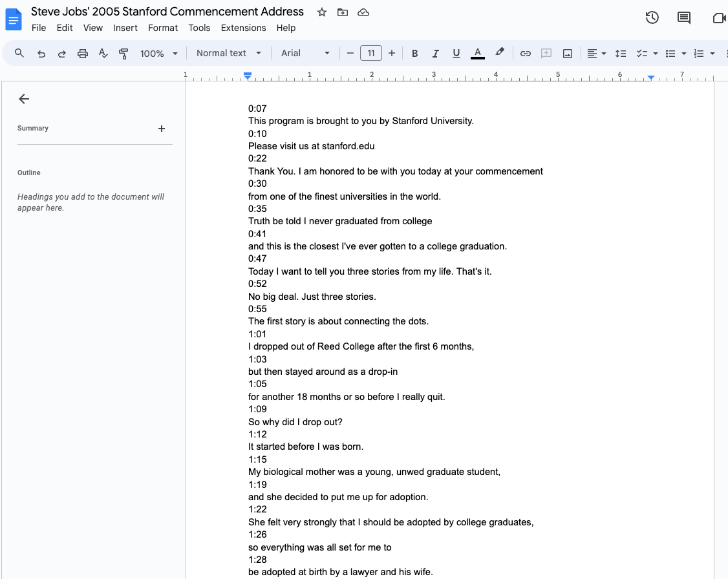The image size is (728, 579).
Task: Click the right indent marker on ruler
Action: point(651,78)
